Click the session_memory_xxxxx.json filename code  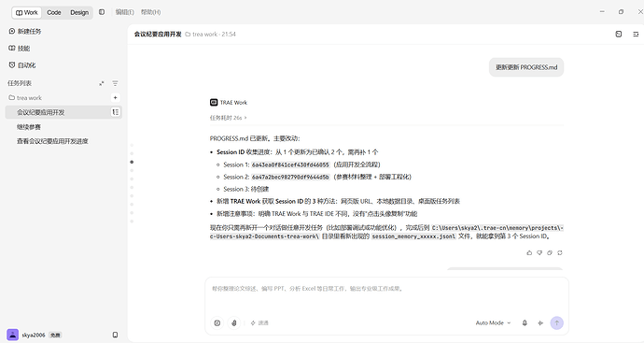[x=413, y=236]
